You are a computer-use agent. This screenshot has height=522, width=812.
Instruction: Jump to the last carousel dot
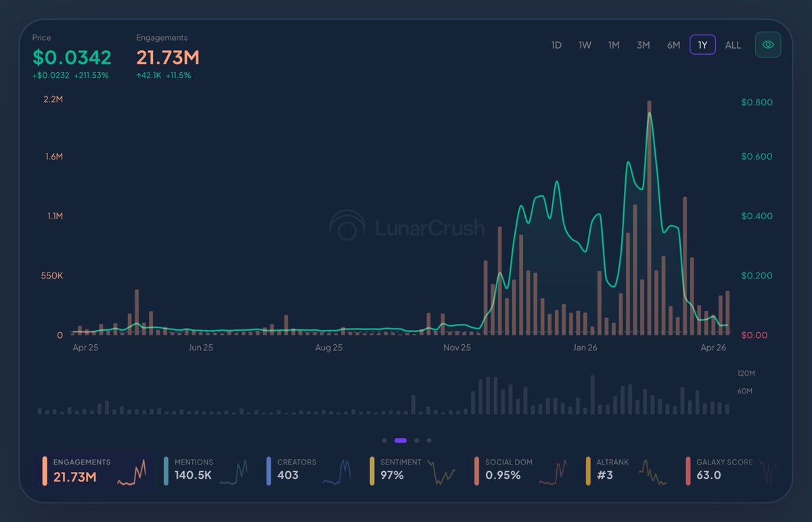pyautogui.click(x=429, y=440)
